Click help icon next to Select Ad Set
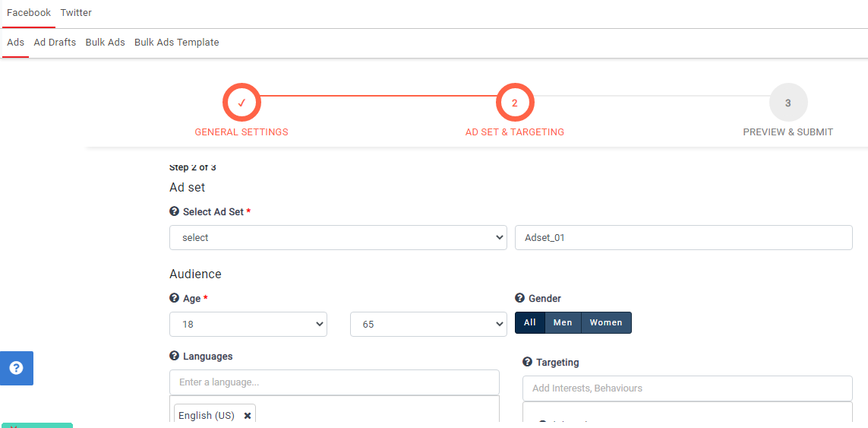 coord(174,212)
